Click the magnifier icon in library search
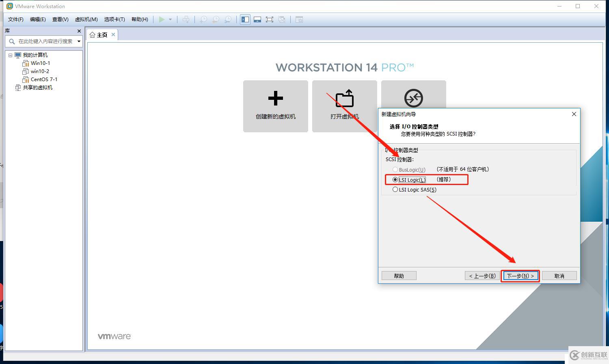 11,41
